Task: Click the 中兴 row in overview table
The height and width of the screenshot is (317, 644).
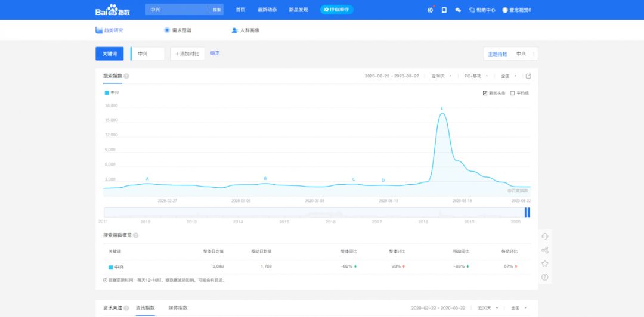Action: [x=317, y=266]
